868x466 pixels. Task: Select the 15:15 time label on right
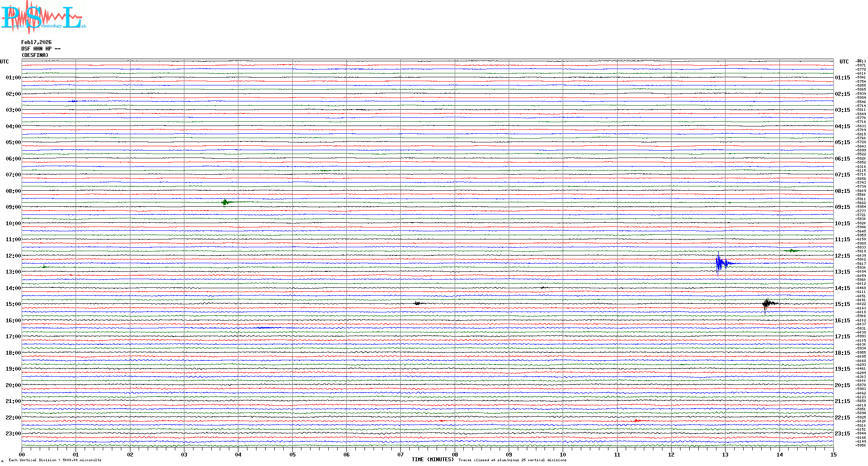click(842, 304)
